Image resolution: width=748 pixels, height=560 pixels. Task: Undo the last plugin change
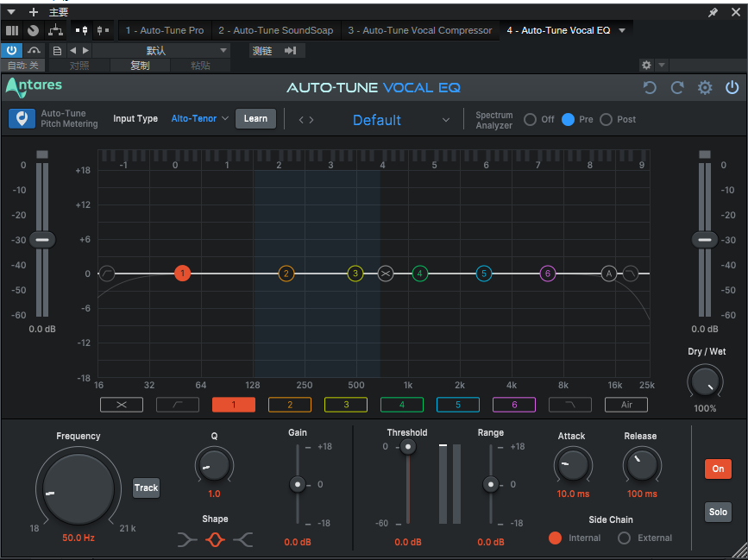650,88
